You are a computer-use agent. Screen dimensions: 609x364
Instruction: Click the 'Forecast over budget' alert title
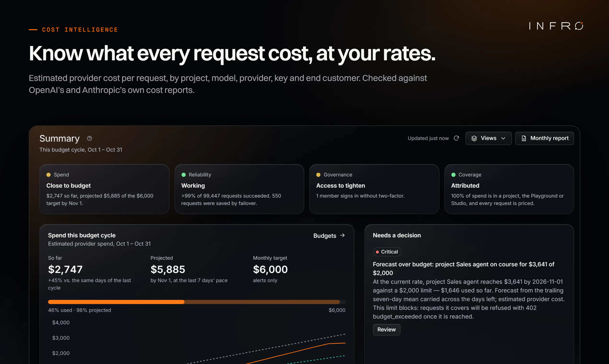463,269
